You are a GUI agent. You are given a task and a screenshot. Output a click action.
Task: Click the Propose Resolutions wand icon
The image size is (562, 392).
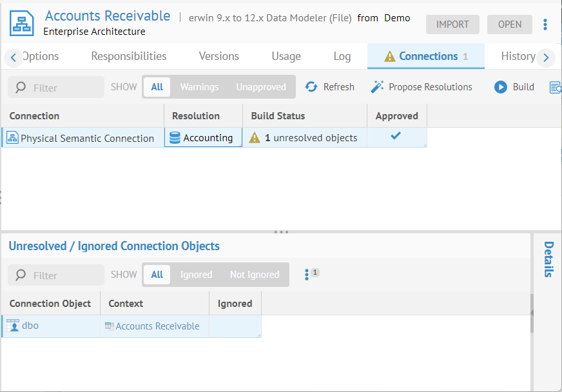click(377, 87)
